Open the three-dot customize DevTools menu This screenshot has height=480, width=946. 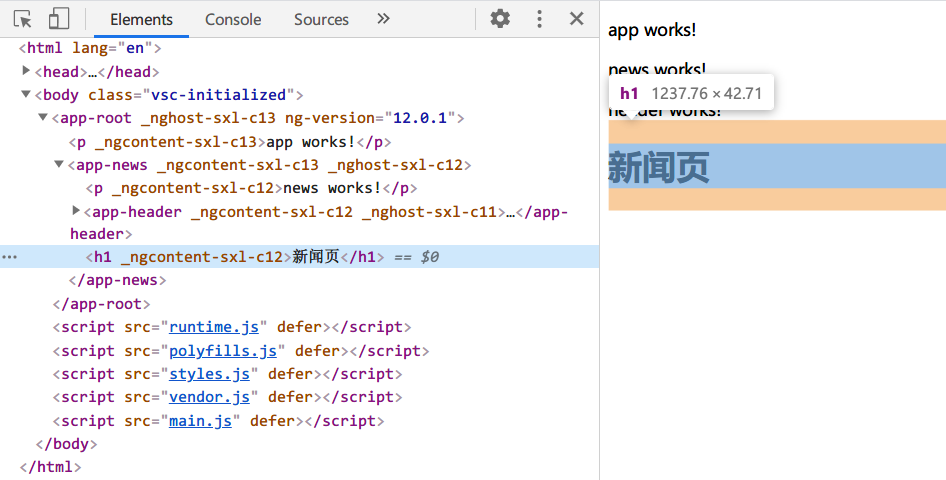539,19
